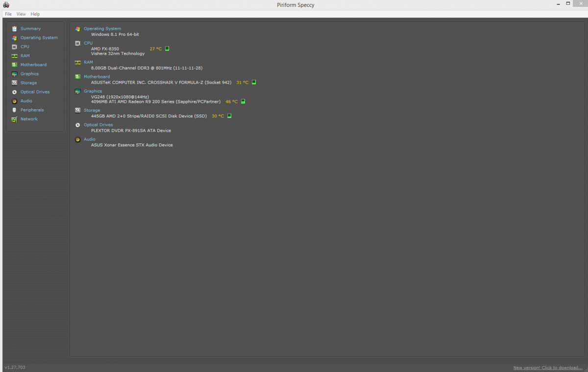Click the Optical Drives heading link in main panel
Image resolution: width=588 pixels, height=372 pixels.
98,125
